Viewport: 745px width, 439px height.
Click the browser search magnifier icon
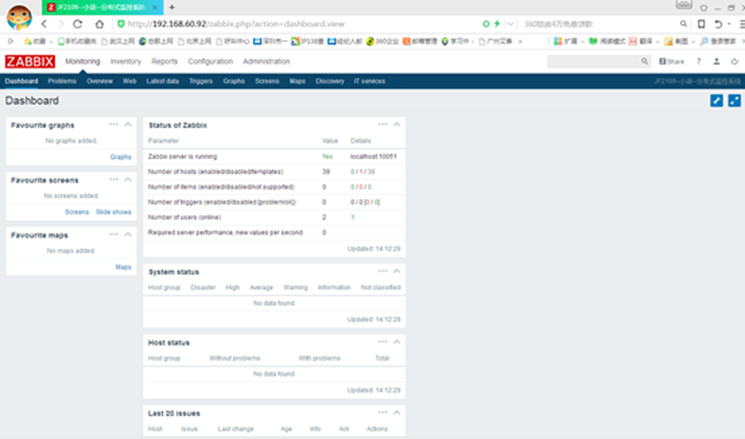[x=683, y=24]
